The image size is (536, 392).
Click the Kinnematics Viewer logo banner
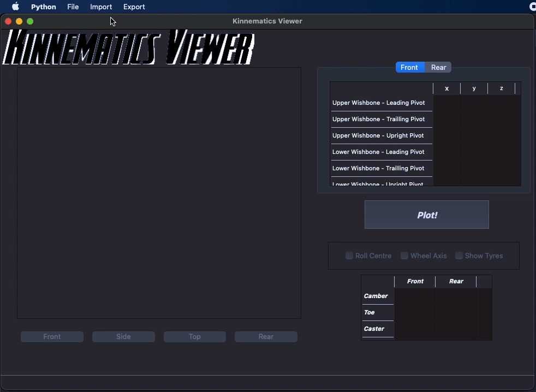pyautogui.click(x=128, y=48)
